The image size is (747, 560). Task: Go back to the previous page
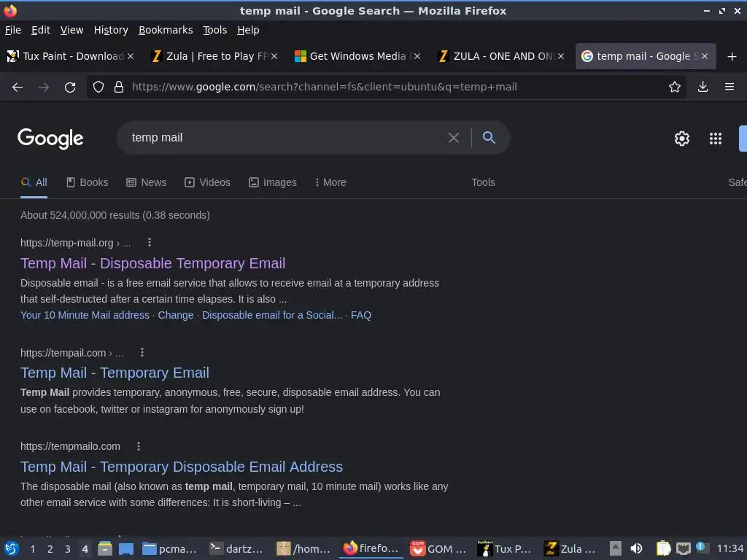pyautogui.click(x=18, y=87)
